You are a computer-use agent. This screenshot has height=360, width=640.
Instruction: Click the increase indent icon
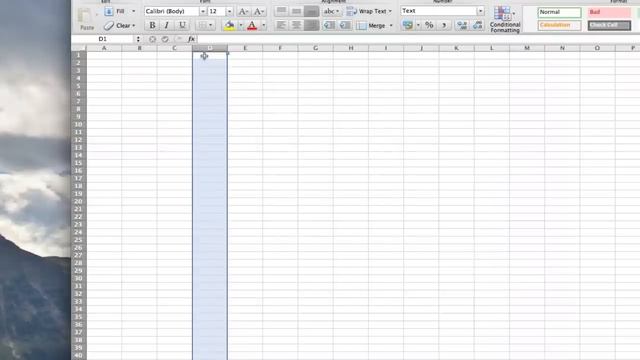point(345,25)
